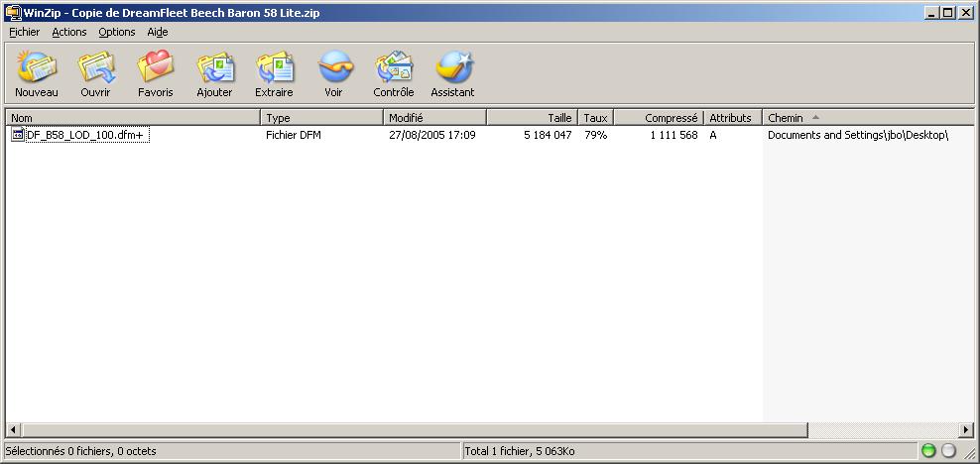980x464 pixels.
Task: Maximize the WinZip window
Action: coord(947,13)
